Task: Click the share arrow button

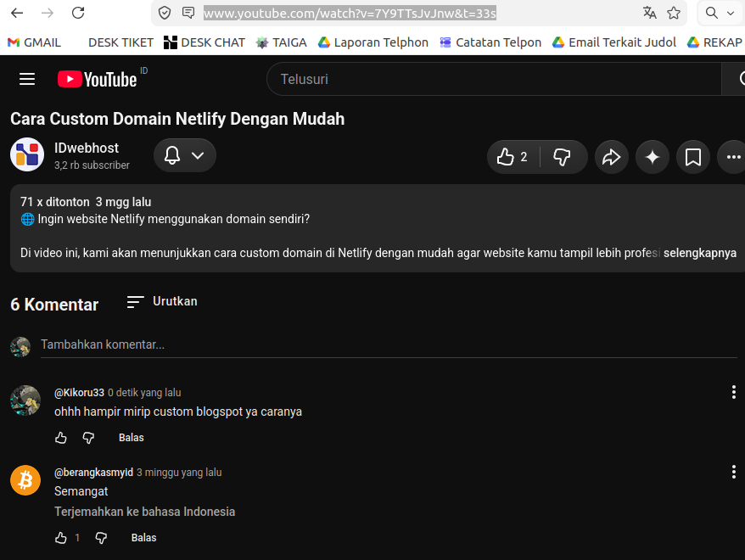Action: (612, 157)
